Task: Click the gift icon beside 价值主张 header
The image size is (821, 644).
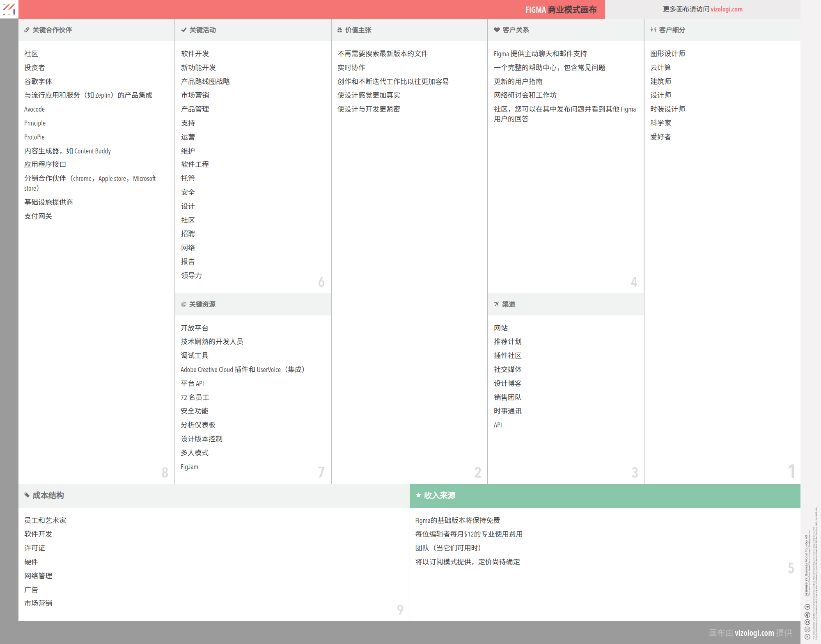Action: [339, 29]
